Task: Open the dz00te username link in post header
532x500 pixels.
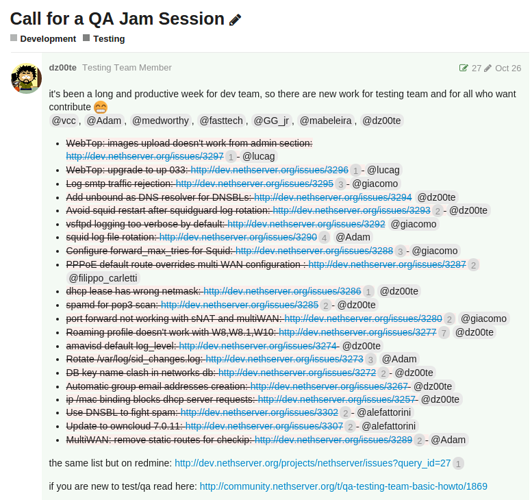Action: pyautogui.click(x=63, y=68)
